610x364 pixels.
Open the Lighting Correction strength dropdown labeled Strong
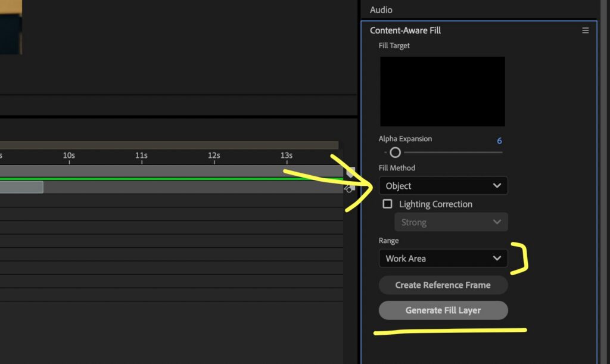(451, 222)
